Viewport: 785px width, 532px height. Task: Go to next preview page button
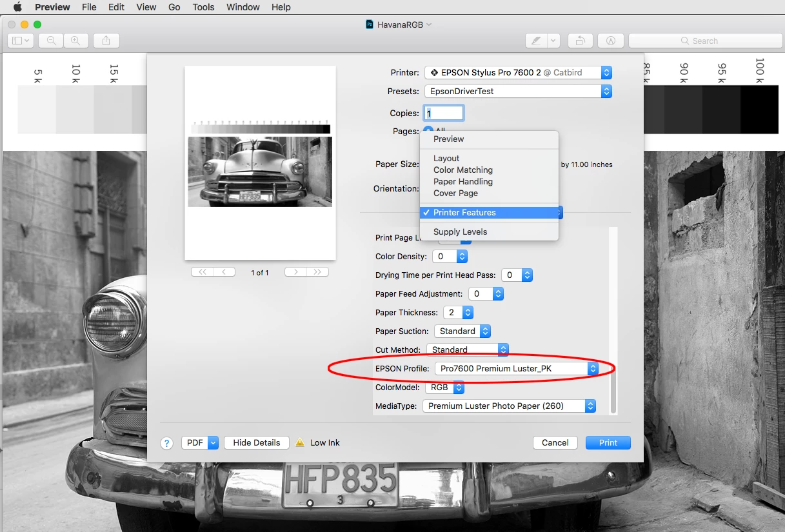click(295, 272)
